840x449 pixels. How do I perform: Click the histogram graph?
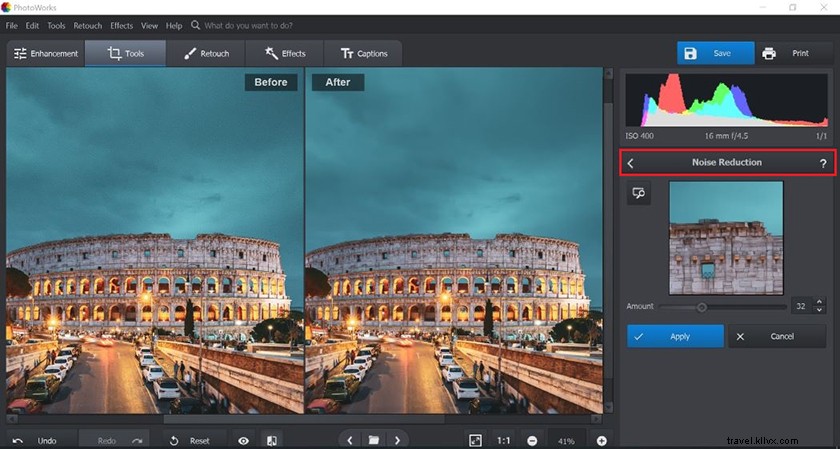click(x=726, y=100)
